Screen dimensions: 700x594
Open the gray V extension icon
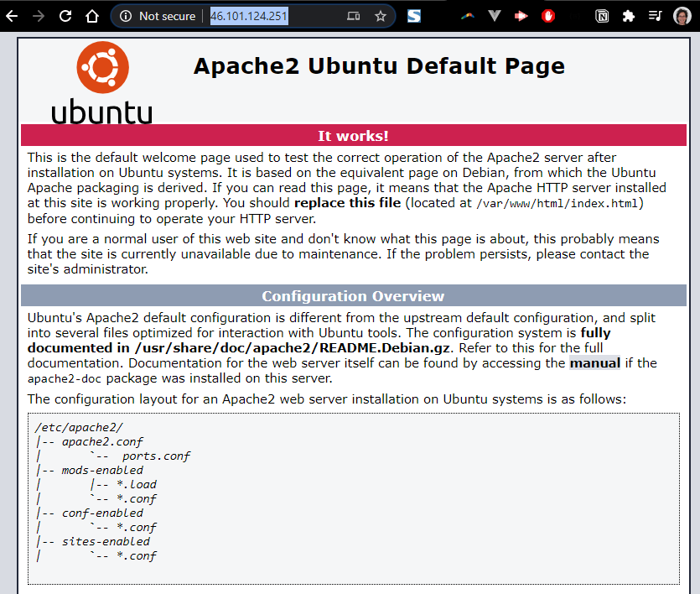tap(495, 17)
